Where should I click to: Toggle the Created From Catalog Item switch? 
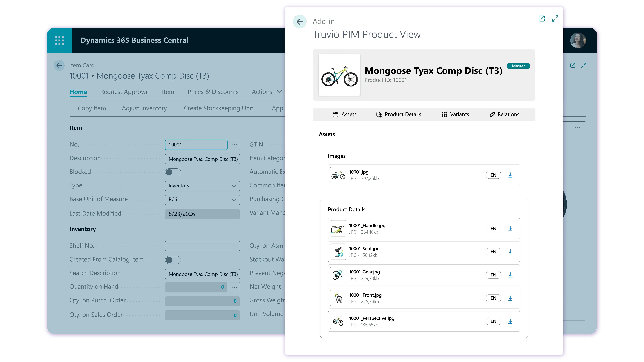click(x=173, y=260)
